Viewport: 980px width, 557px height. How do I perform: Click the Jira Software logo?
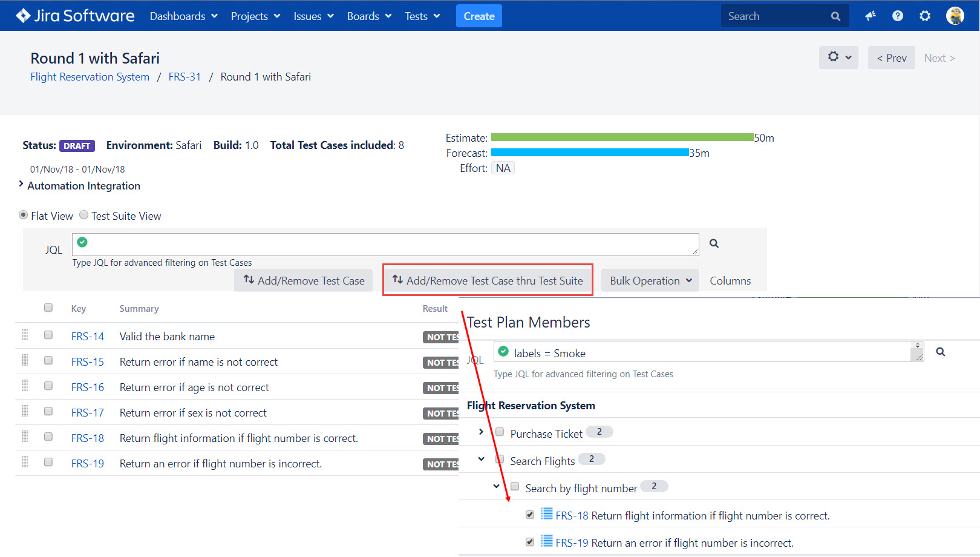coord(75,16)
